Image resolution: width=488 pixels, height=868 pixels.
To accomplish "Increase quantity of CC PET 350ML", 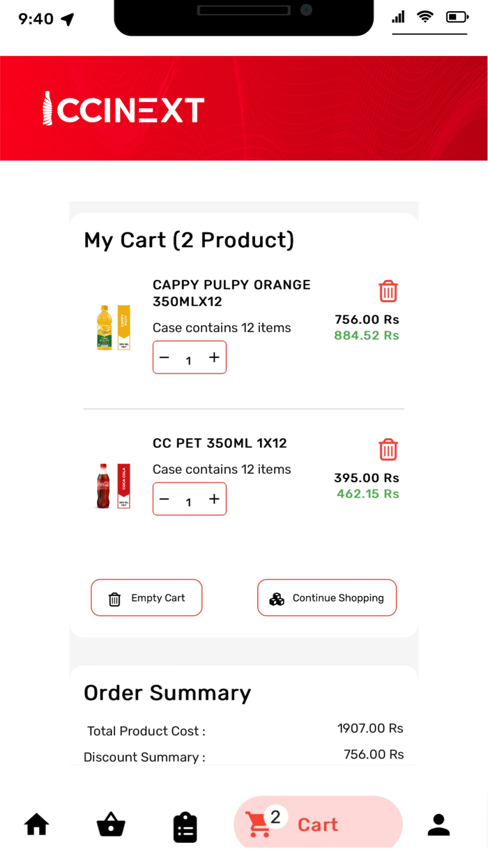I will (213, 498).
